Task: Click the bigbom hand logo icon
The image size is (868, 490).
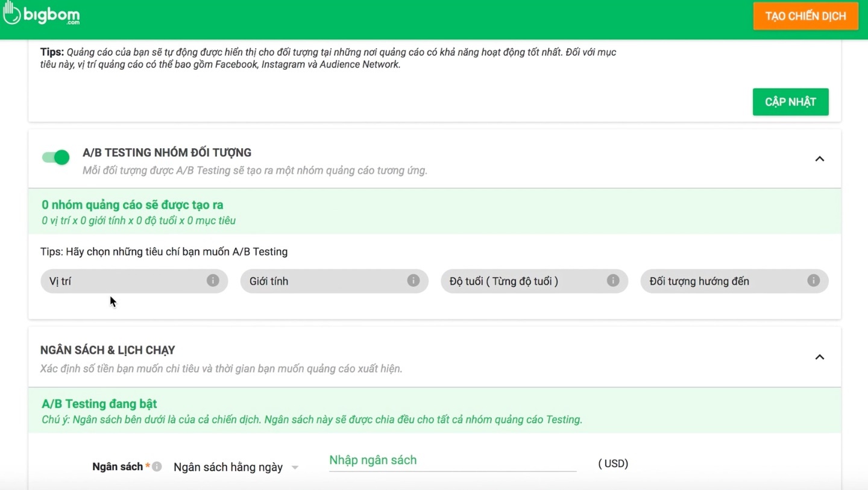Action: click(x=11, y=14)
